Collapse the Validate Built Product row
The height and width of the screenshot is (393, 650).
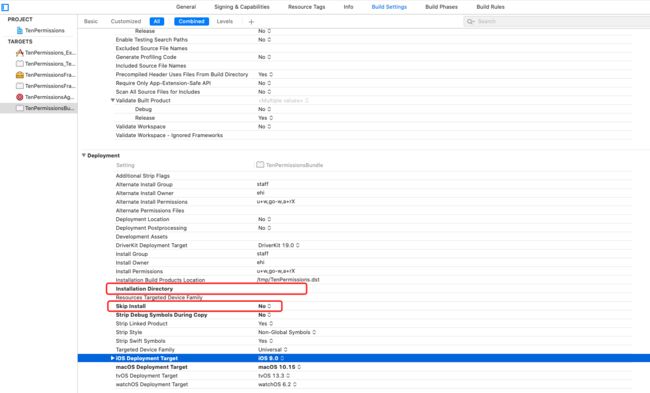pyautogui.click(x=112, y=100)
